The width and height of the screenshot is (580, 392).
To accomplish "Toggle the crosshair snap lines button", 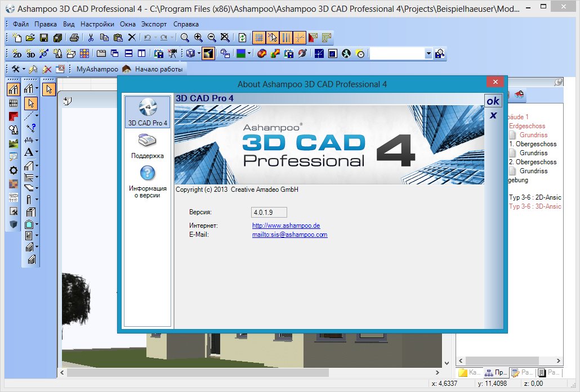I will (300, 37).
